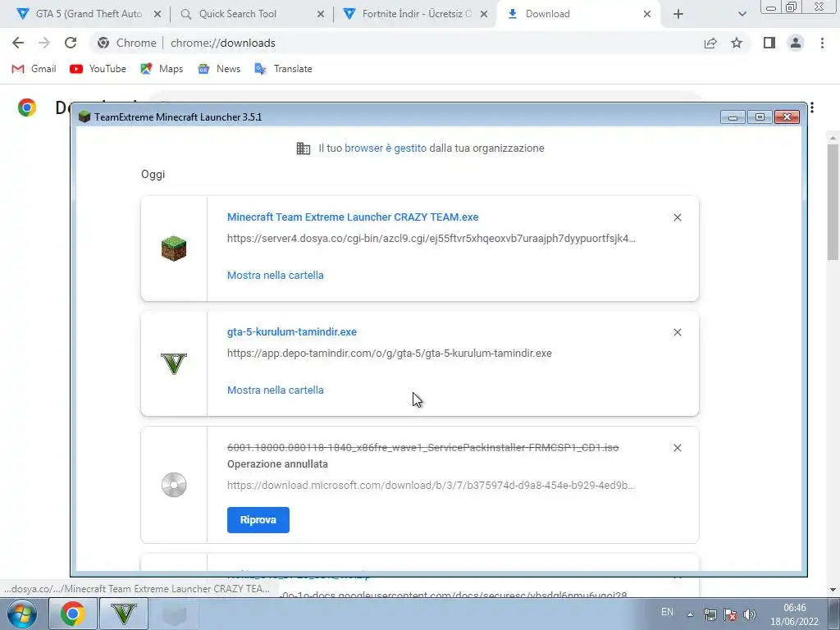Click the disc icon of the cancelled ISO download
Screen dimensions: 840x630
[174, 485]
